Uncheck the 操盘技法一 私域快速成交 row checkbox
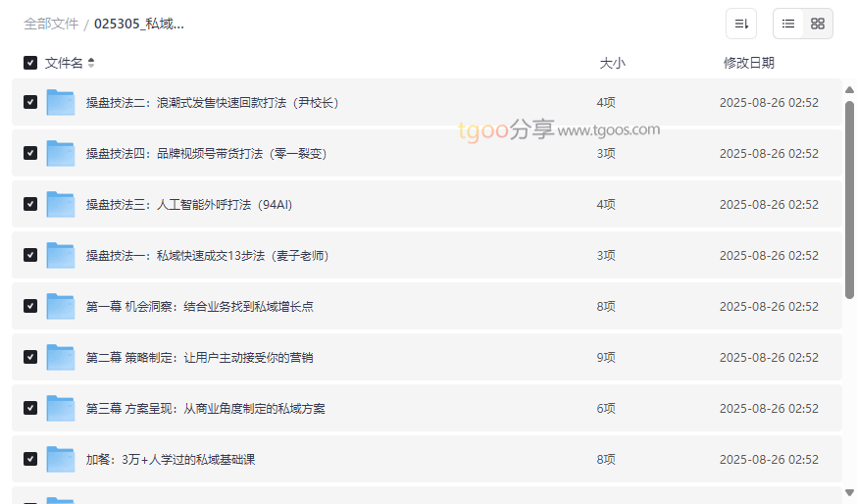The image size is (857, 504). coord(30,255)
